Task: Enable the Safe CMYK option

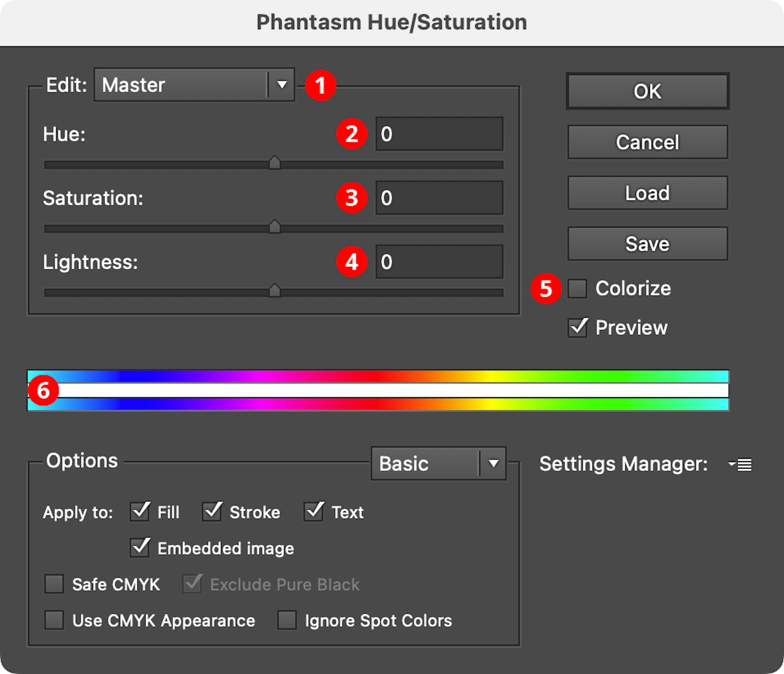Action: pos(54,584)
